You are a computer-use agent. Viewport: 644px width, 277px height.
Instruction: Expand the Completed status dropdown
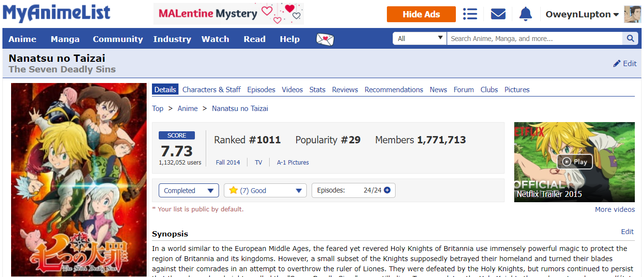pos(189,191)
